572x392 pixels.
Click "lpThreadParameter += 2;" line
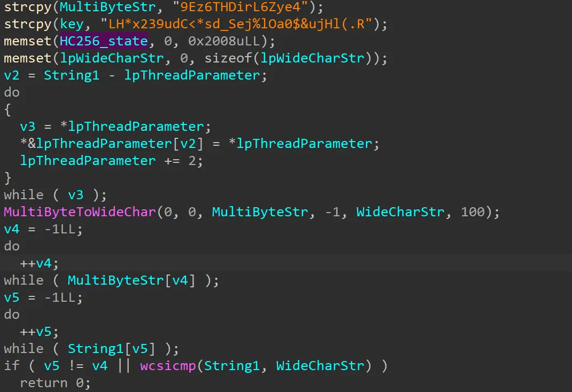point(111,161)
